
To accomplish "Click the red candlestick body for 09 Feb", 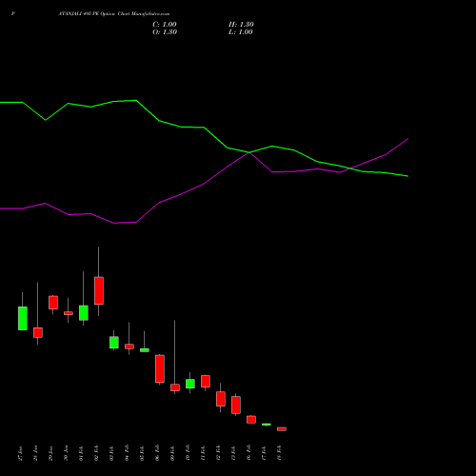I will point(175,387).
